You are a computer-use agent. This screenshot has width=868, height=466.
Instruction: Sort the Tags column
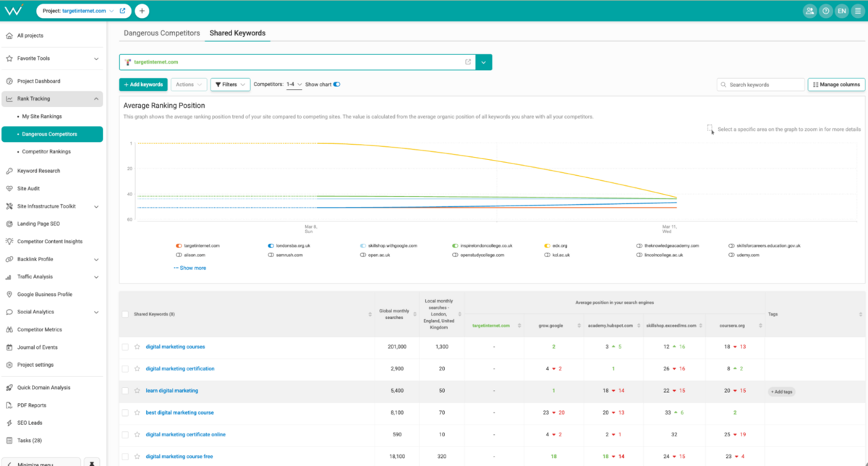[861, 314]
